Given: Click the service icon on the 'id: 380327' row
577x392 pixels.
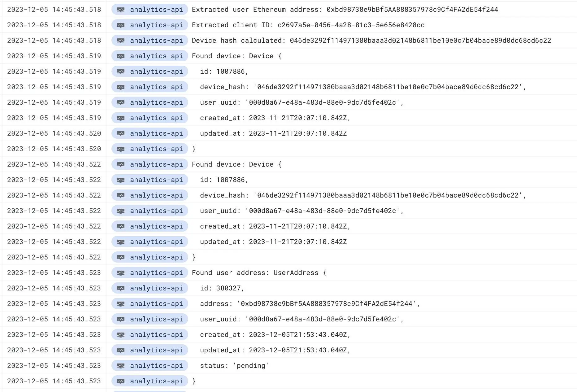Looking at the screenshot, I should point(121,288).
